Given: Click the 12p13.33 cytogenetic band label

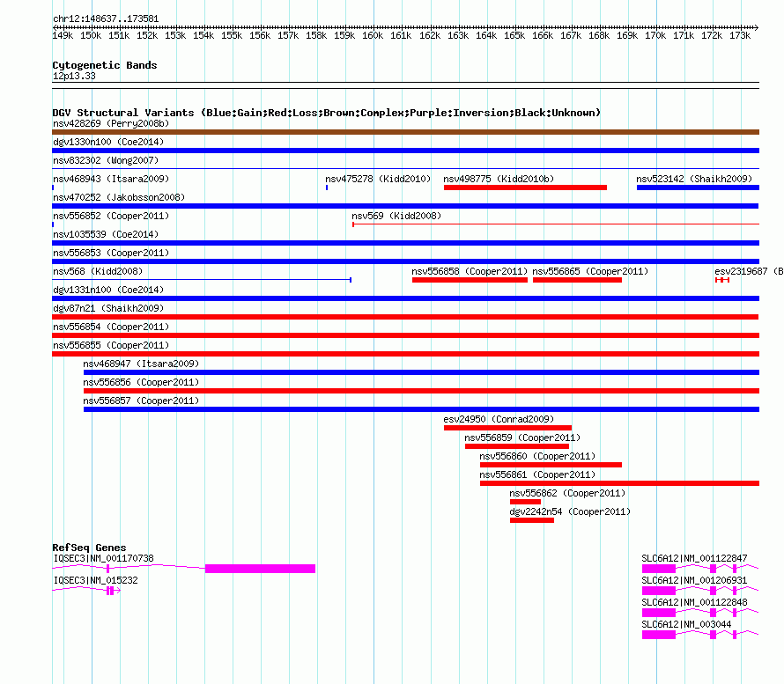Looking at the screenshot, I should point(74,76).
